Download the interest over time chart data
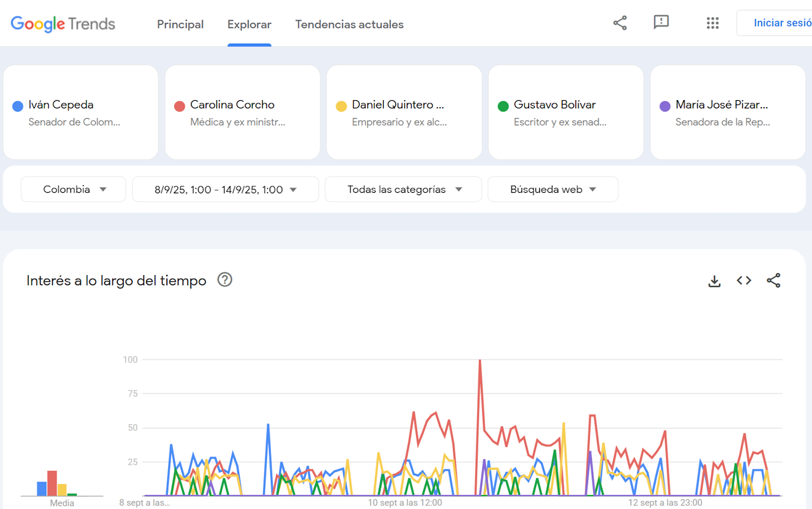Screen dimensions: 812x509 point(714,281)
